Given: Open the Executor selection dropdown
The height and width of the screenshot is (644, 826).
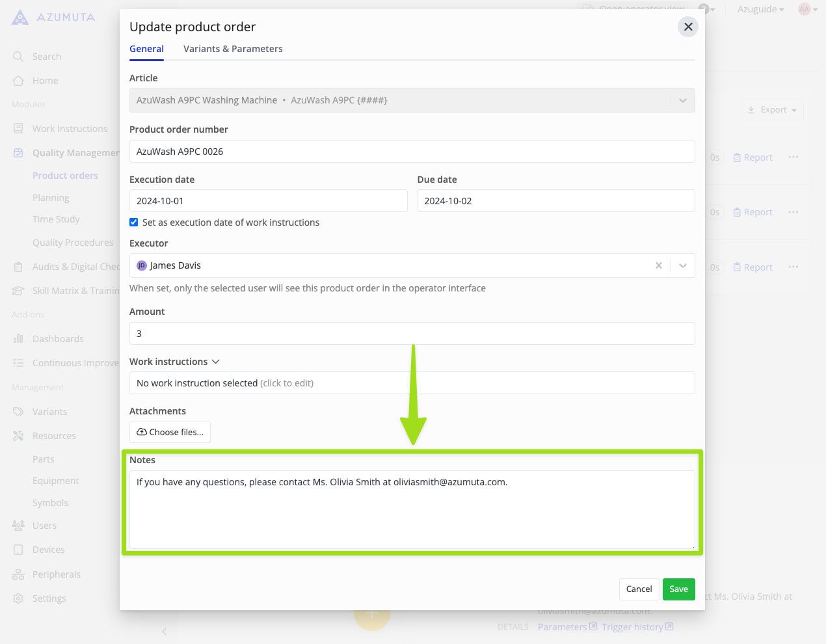Looking at the screenshot, I should tap(683, 265).
